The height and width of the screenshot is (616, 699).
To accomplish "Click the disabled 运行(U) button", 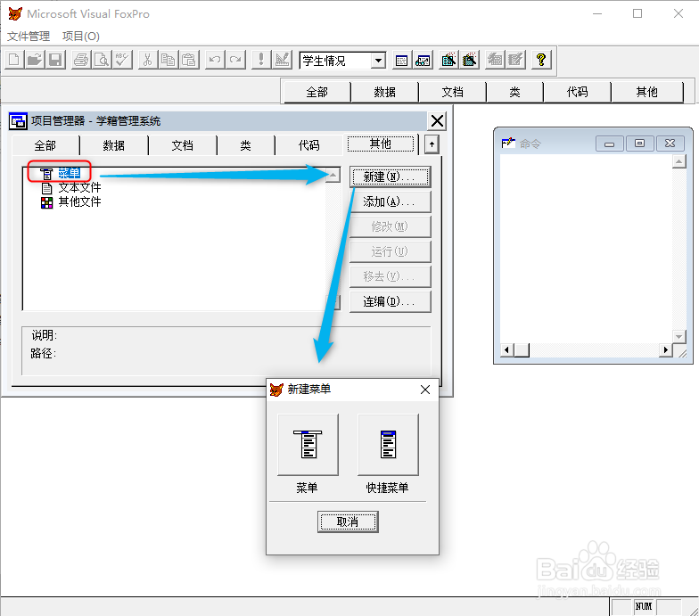I will (x=391, y=251).
